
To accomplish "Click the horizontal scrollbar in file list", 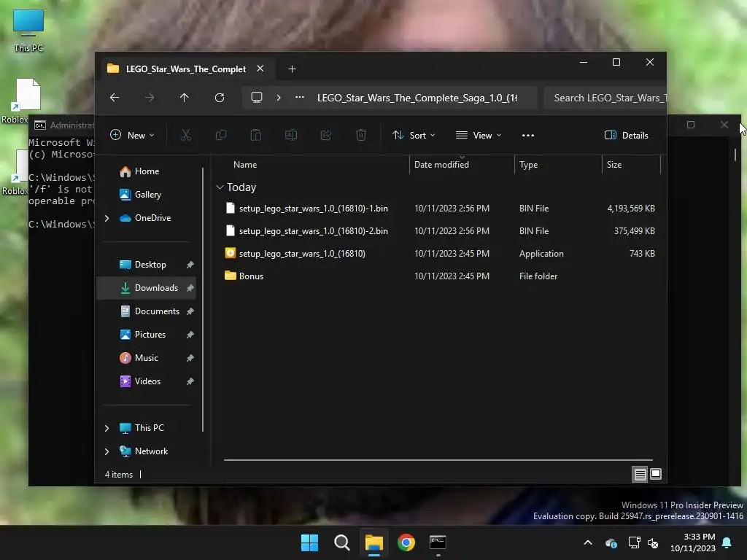I will click(x=438, y=460).
